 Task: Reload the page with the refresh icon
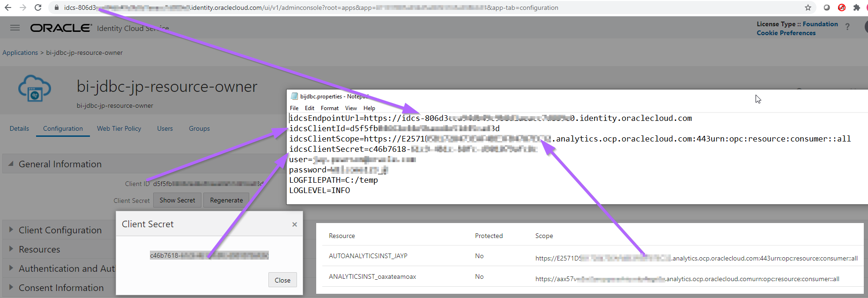(38, 7)
